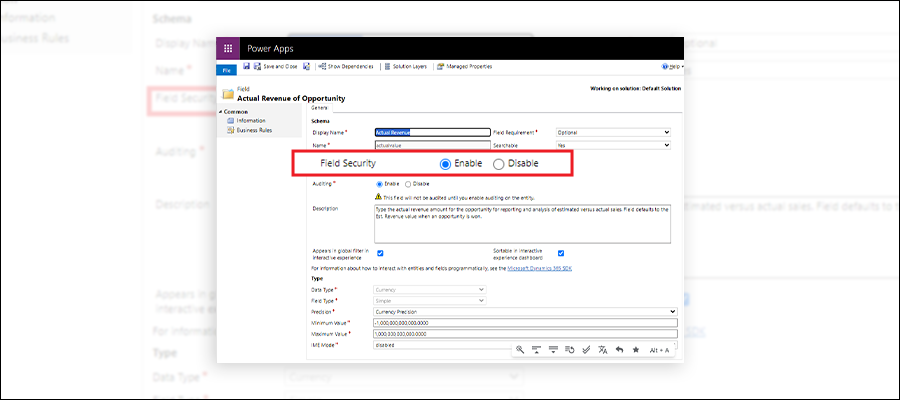The image size is (900, 400).
Task: Click the yellow folder Field entity icon
Action: (x=228, y=94)
